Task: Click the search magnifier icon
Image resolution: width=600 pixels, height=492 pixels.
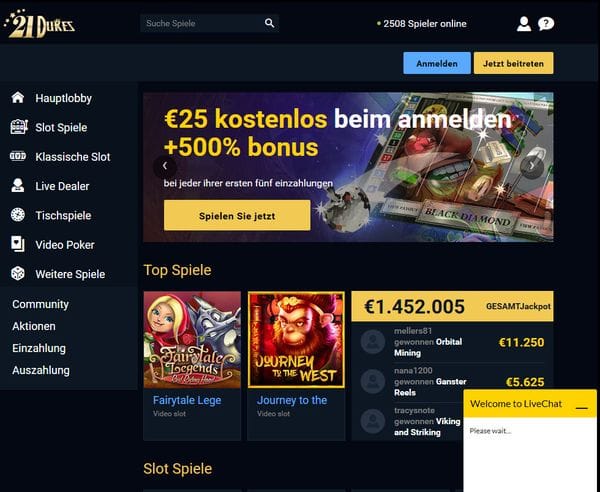Action: point(269,23)
